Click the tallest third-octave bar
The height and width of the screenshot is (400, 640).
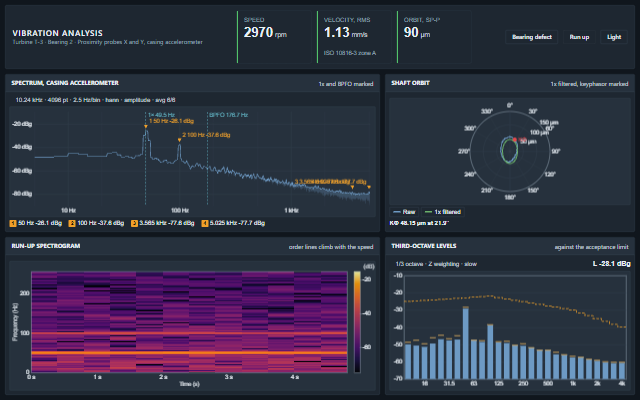pos(466,343)
